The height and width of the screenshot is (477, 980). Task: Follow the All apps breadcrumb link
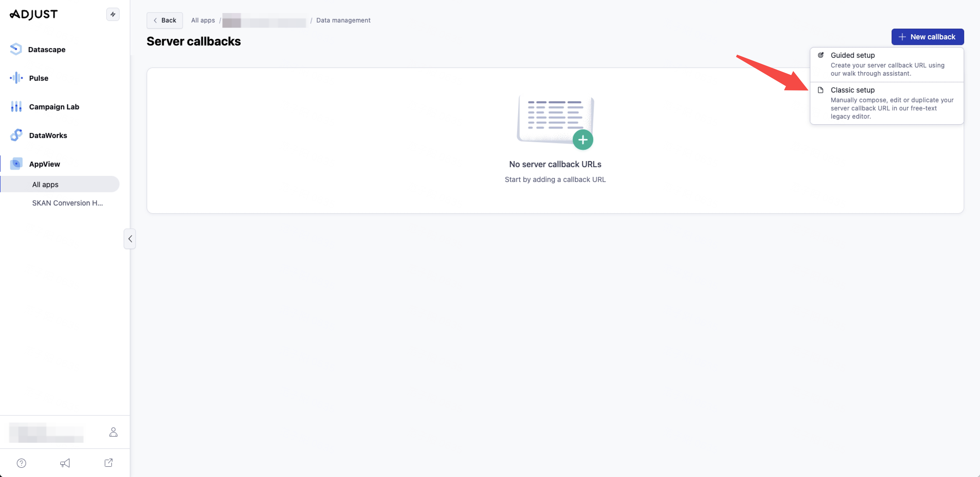pos(203,20)
